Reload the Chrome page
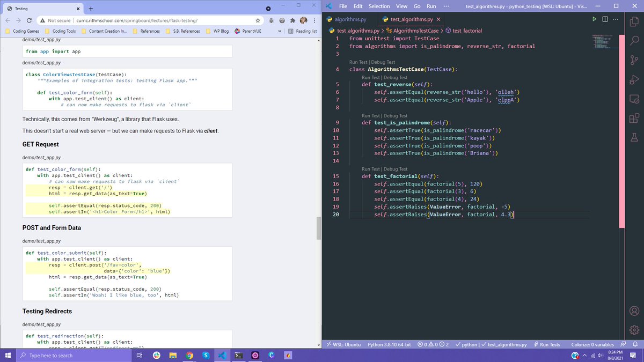 29,20
